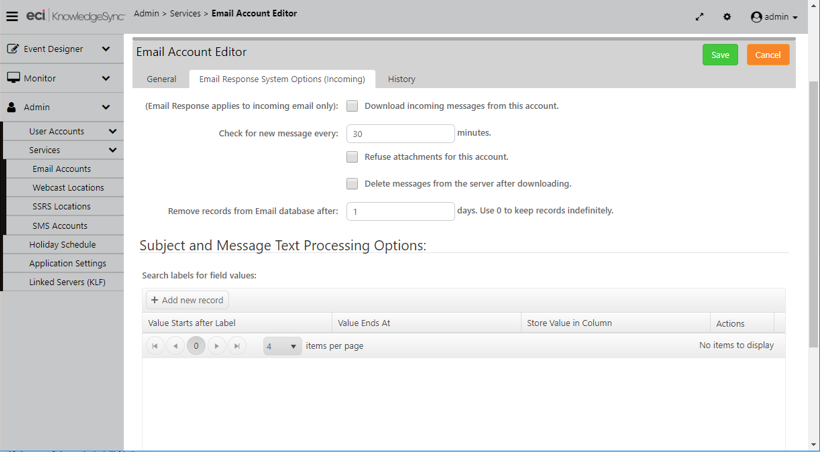The image size is (824, 455).
Task: Toggle the User Accounts submenu chevron
Action: click(x=112, y=131)
